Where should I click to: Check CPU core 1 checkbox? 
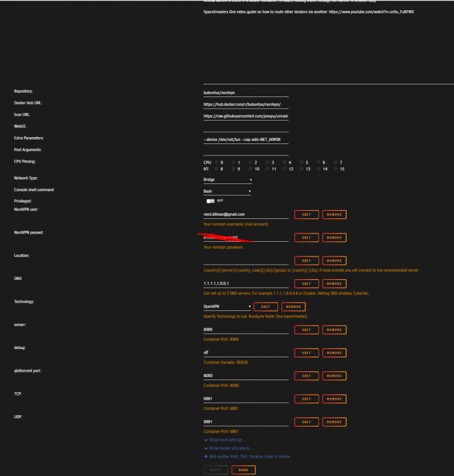pos(234,162)
